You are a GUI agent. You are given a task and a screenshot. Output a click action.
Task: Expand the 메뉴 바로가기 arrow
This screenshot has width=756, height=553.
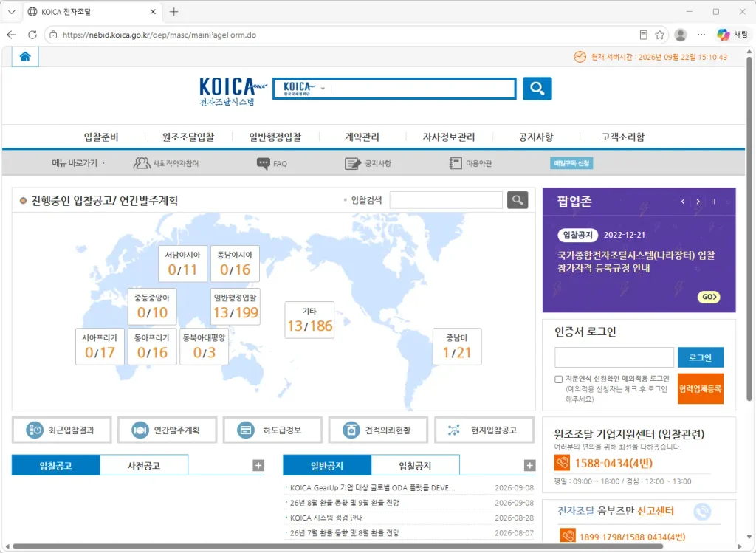pyautogui.click(x=103, y=163)
